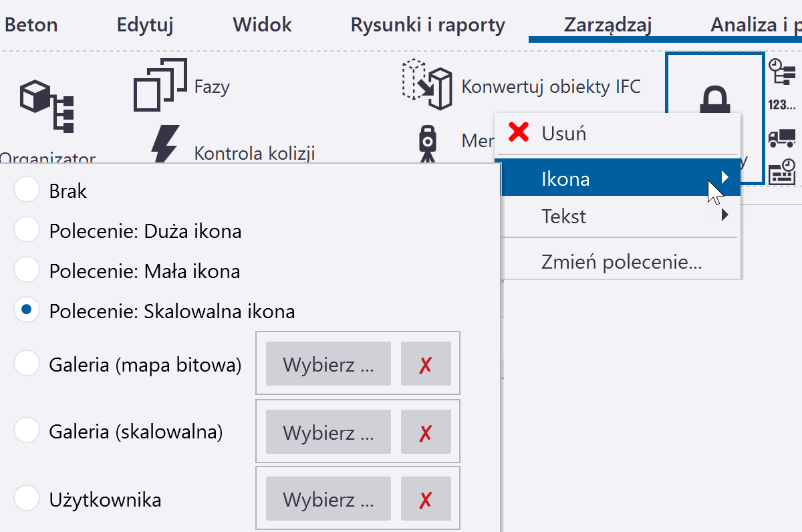Click the Konwertuj obiekty IFC icon
This screenshot has height=532, width=802.
click(x=426, y=85)
